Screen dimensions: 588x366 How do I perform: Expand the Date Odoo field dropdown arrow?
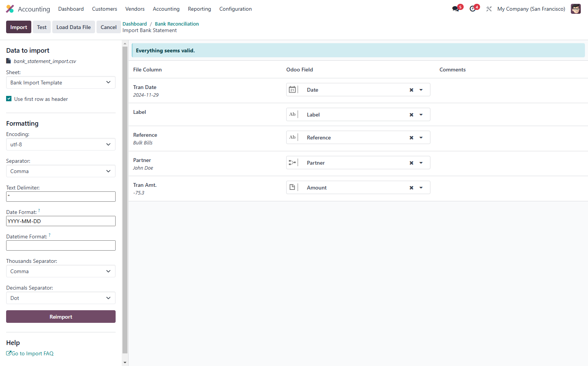(421, 90)
